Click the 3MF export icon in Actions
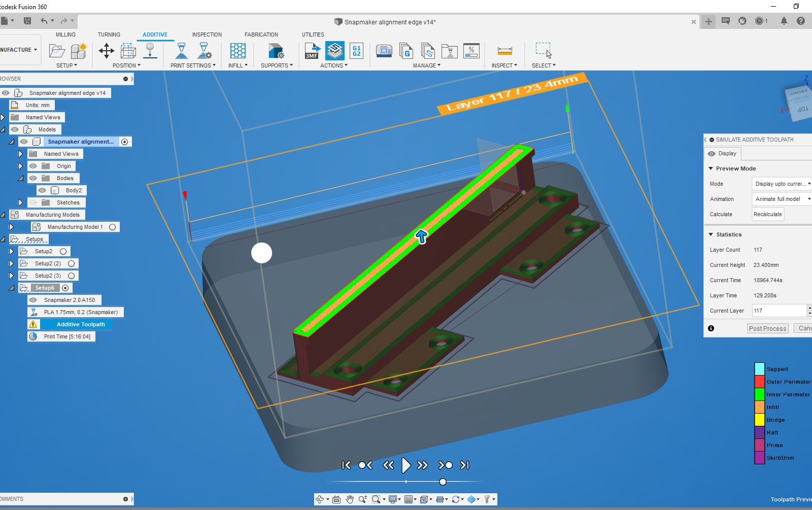This screenshot has height=510, width=812. (312, 51)
